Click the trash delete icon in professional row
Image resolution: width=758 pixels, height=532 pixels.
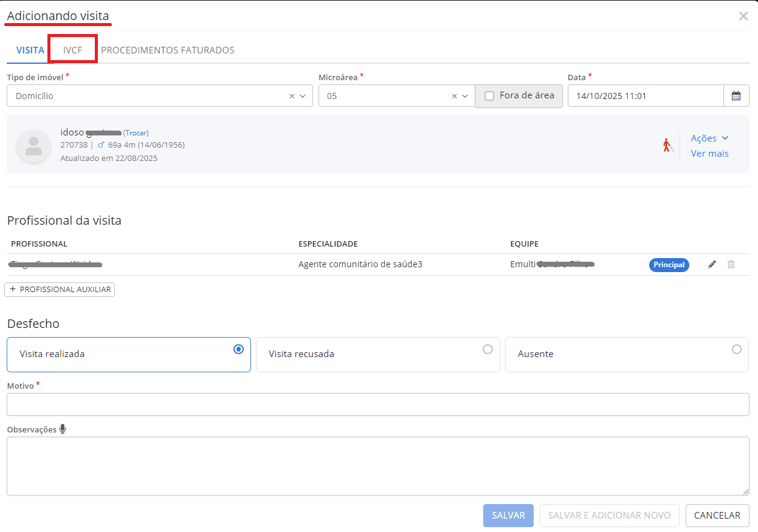click(x=731, y=265)
